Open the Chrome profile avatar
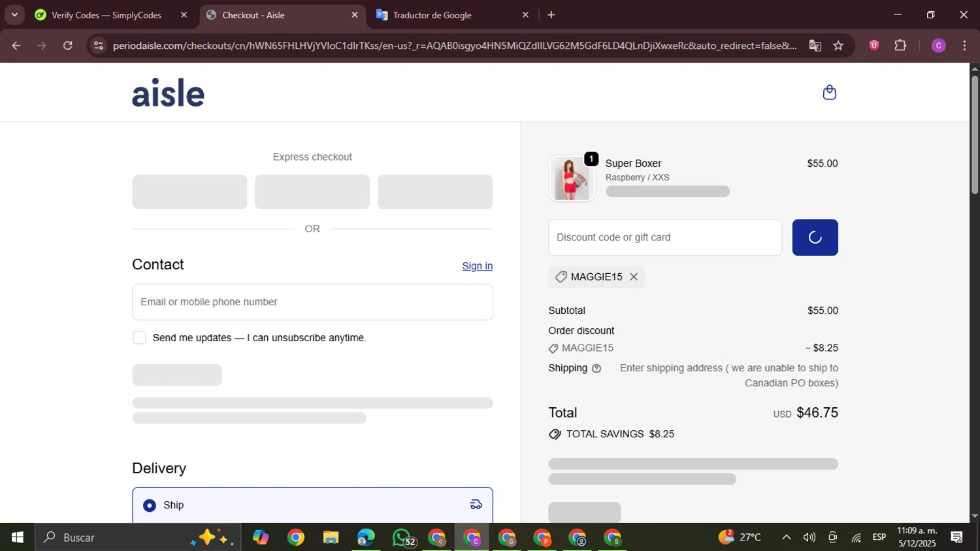This screenshot has width=980, height=551. coord(938,46)
